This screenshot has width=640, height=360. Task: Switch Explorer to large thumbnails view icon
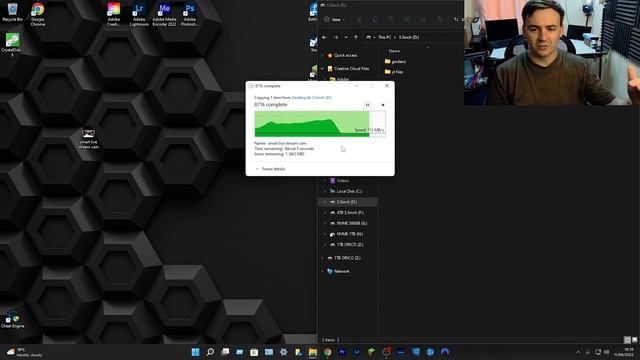pos(634,340)
